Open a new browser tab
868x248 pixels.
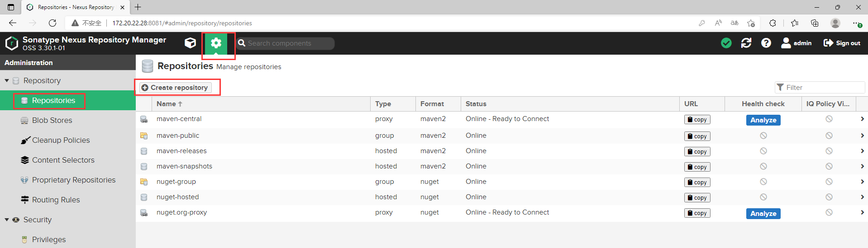coord(138,7)
